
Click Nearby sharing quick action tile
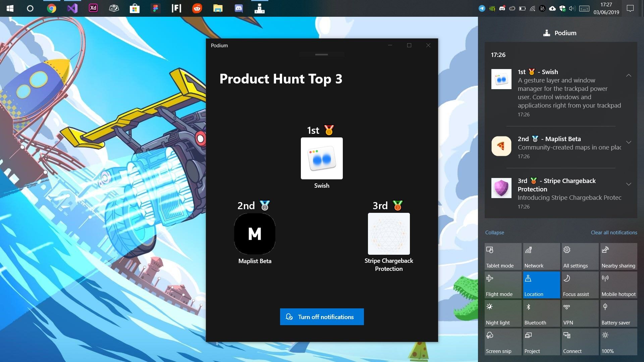coord(619,256)
